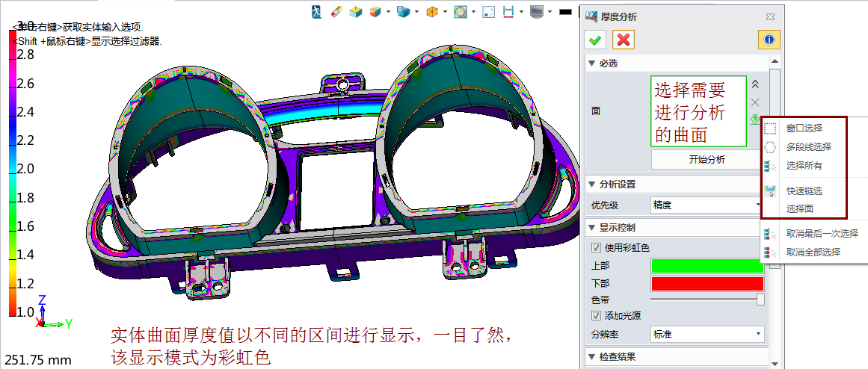Viewport: 868px width, 369px height.
Task: Toggle the 使用彩虹色 checkbox
Action: coord(596,248)
